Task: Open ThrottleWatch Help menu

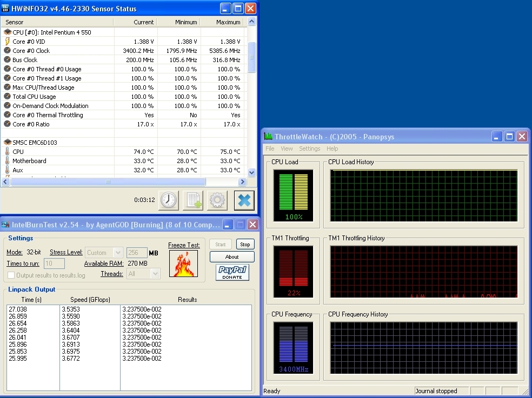Action: coord(332,149)
